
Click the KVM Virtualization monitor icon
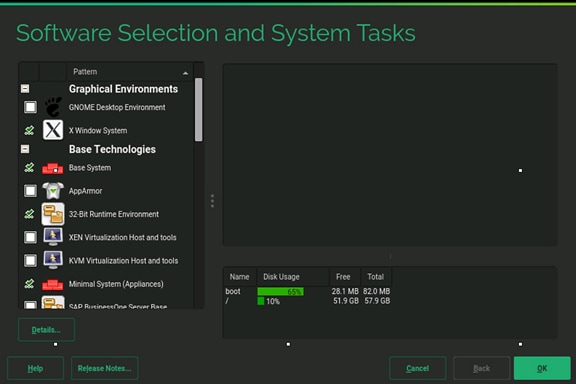(53, 260)
